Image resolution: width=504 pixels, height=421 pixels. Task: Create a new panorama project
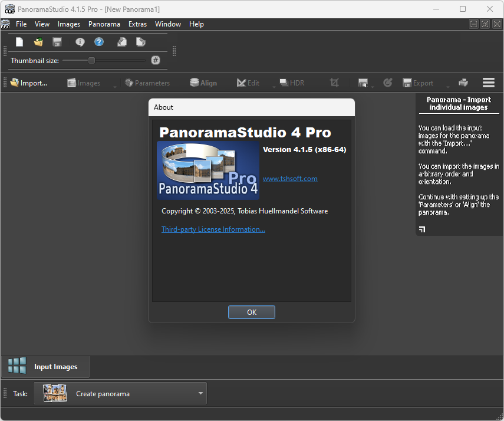coord(19,42)
